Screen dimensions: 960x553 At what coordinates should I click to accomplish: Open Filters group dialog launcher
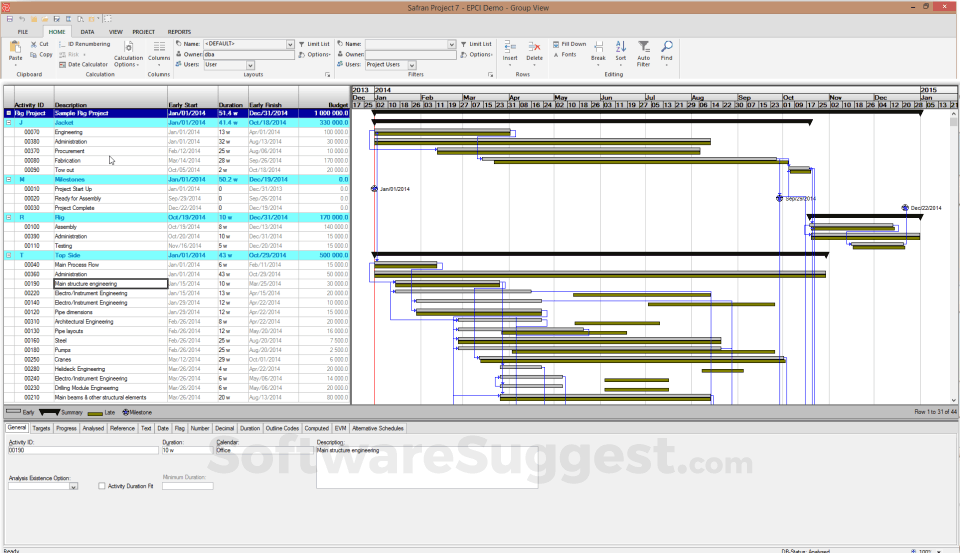click(x=490, y=75)
